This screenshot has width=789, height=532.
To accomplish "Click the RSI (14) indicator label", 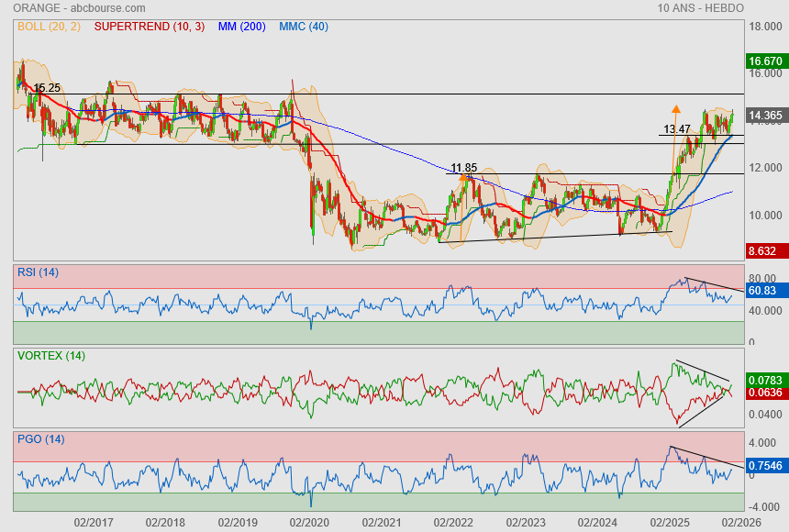I will 38,272.
